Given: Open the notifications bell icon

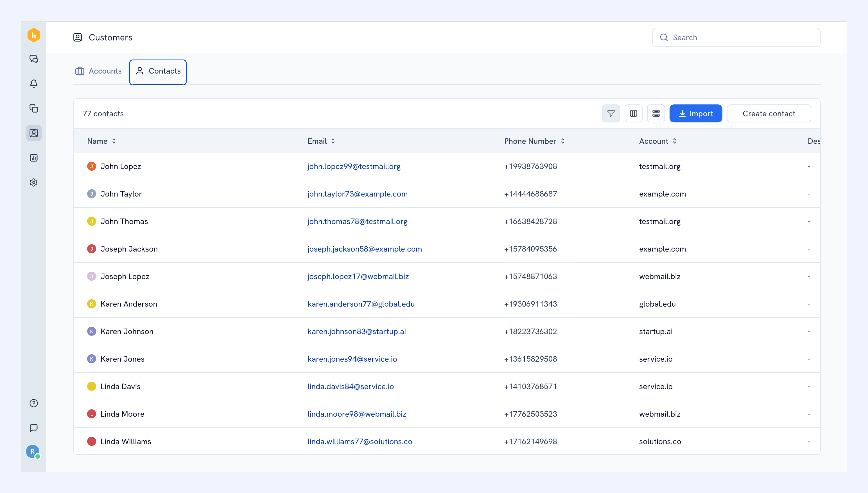Looking at the screenshot, I should (x=33, y=84).
